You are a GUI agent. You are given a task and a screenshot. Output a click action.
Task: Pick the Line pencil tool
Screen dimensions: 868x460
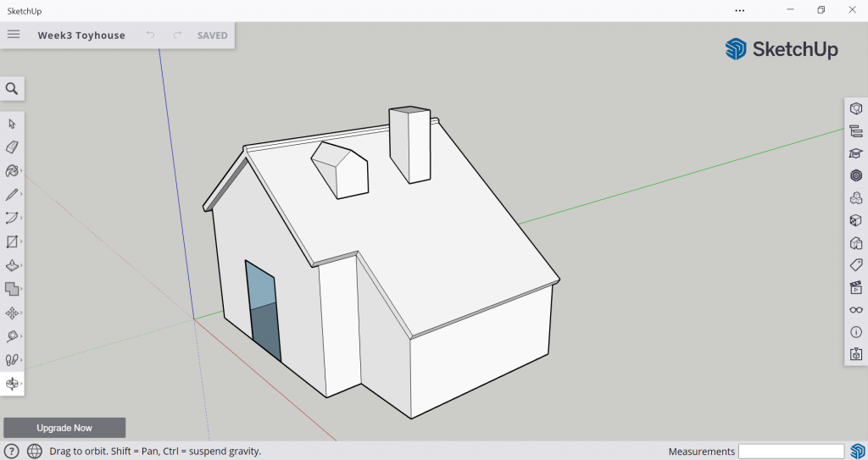(x=12, y=194)
